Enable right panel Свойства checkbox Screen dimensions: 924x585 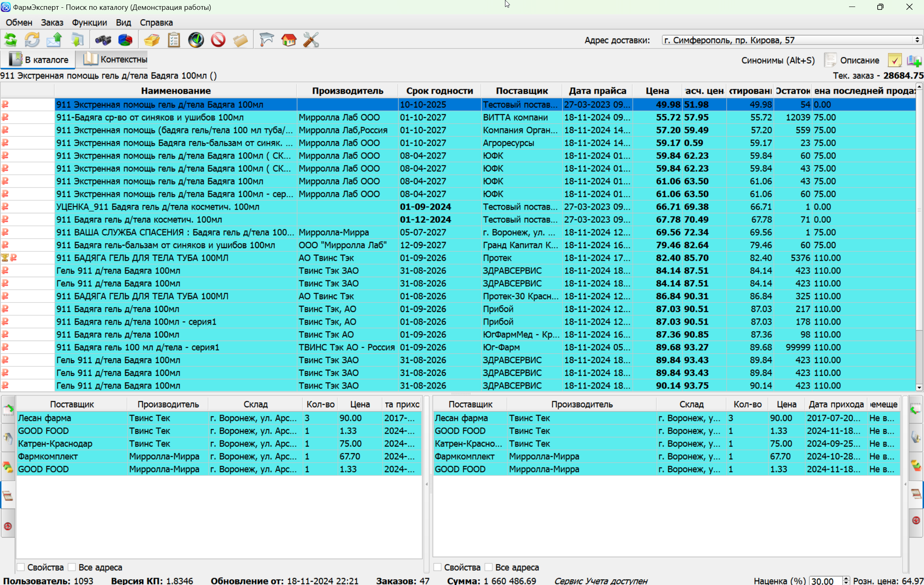click(x=437, y=567)
